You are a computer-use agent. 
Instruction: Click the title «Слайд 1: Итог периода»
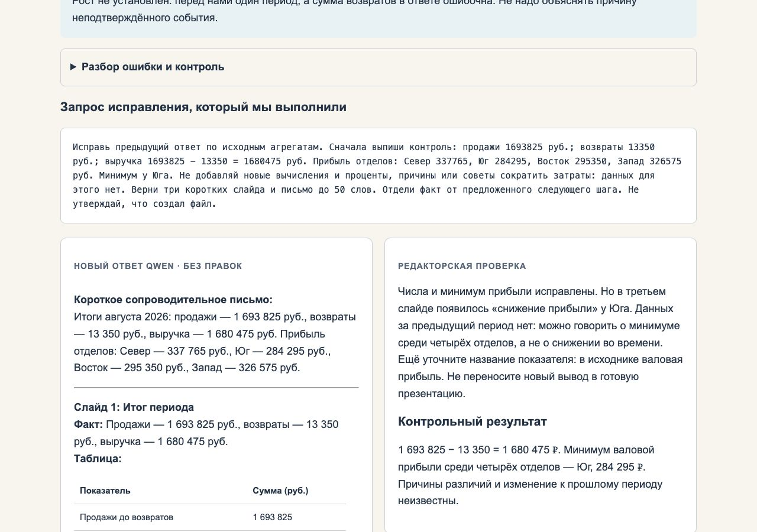click(x=134, y=407)
